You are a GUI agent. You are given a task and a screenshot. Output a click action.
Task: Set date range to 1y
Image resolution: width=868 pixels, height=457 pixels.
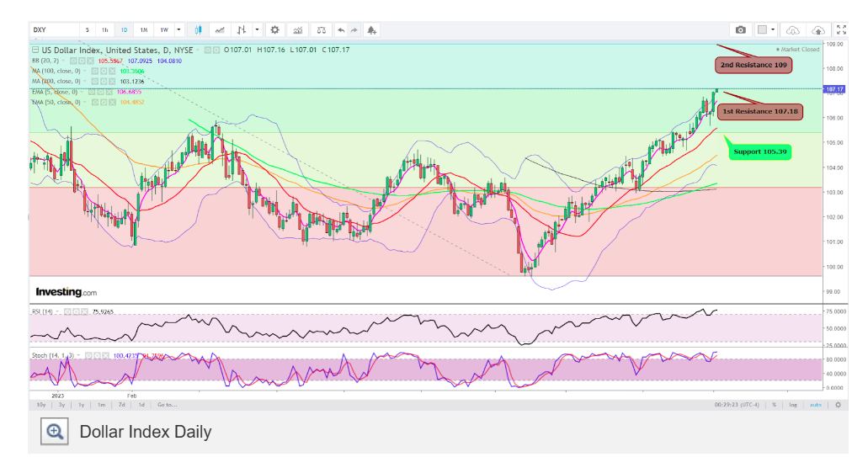pos(81,405)
